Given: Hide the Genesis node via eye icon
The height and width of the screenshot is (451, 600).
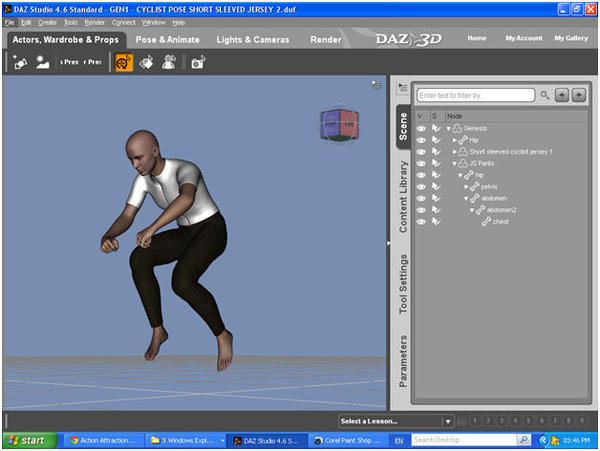Looking at the screenshot, I should point(421,129).
